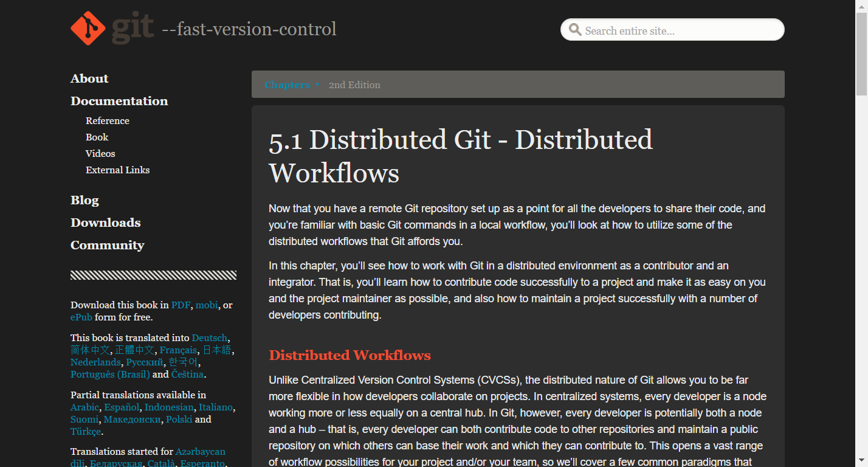Open the Documentation section
This screenshot has width=868, height=467.
[119, 101]
